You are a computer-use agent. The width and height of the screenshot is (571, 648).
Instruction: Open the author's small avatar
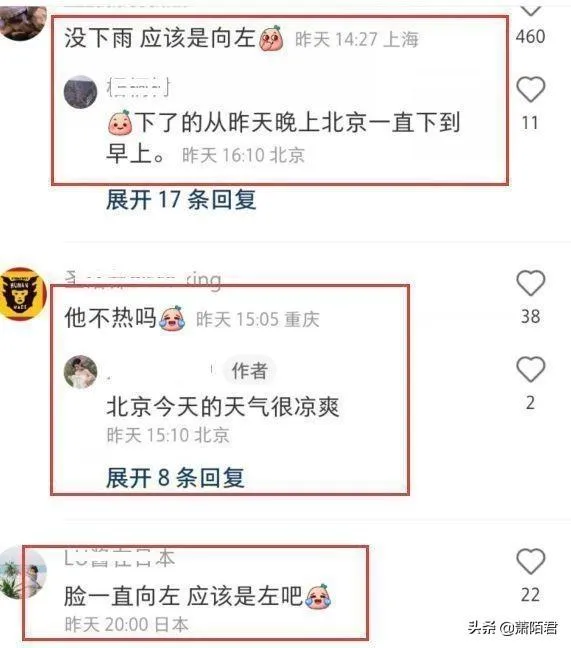(80, 372)
